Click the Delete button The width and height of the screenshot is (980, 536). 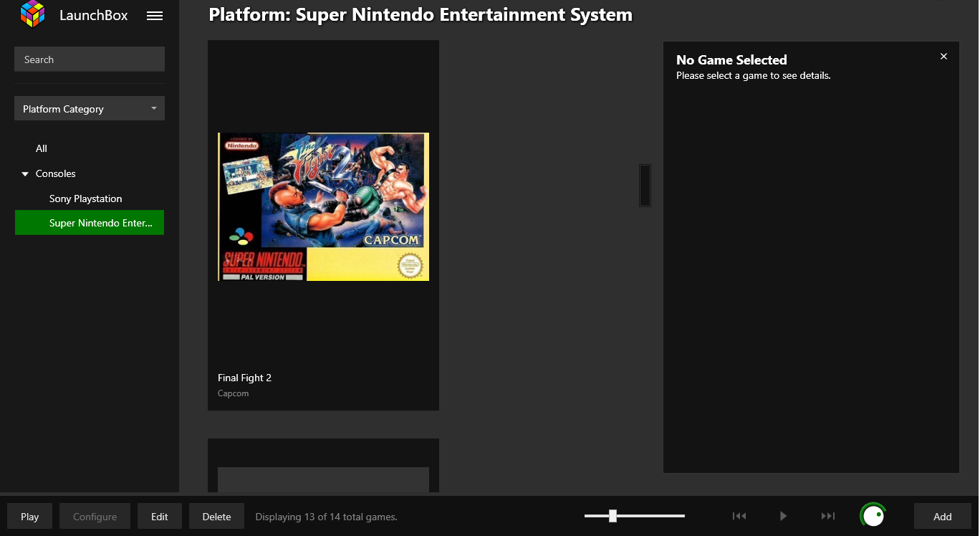click(x=217, y=517)
